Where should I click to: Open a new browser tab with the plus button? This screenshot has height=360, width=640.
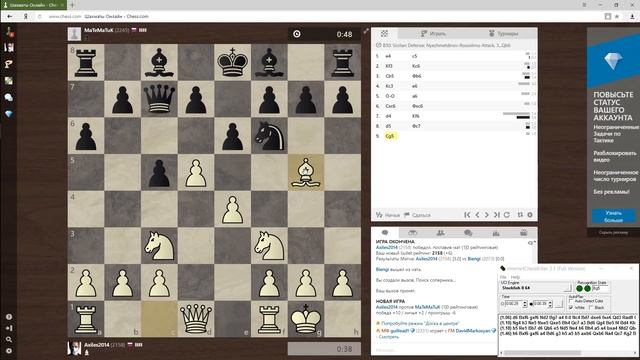tap(73, 5)
